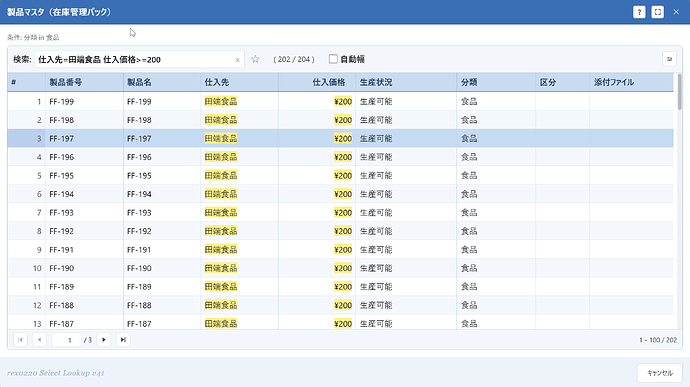Click product name FF-194 in the 製品名 column
This screenshot has width=690, height=387.
point(139,194)
